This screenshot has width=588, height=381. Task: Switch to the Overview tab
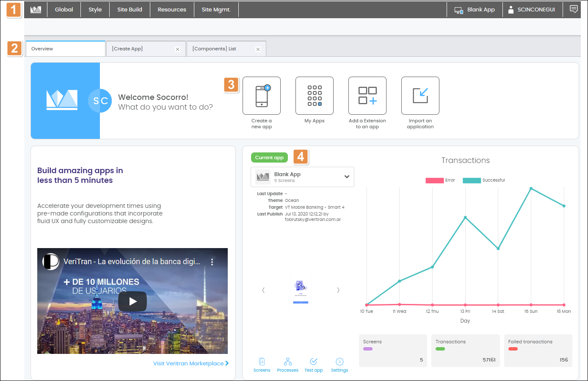(x=66, y=49)
